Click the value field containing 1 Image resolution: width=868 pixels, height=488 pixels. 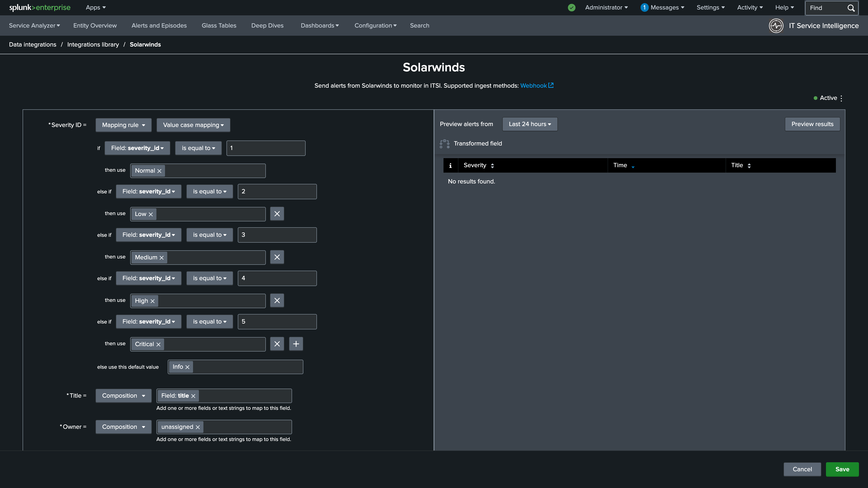[266, 148]
